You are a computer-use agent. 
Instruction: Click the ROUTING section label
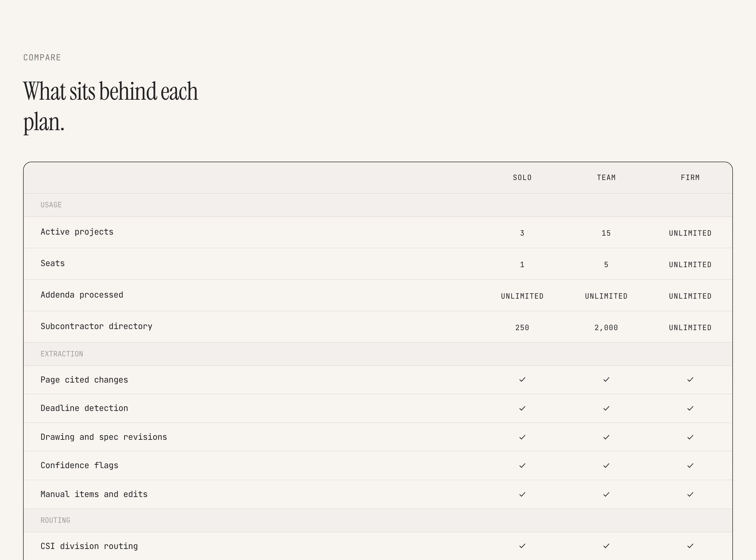(x=55, y=520)
